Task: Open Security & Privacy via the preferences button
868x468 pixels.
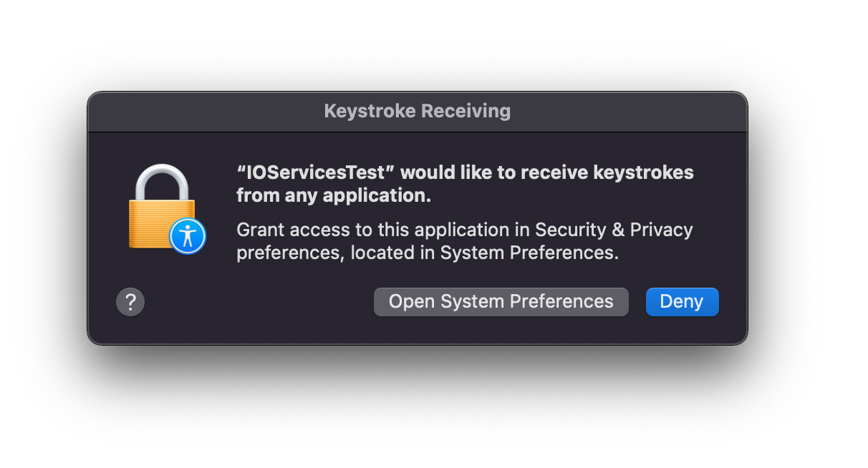Action: point(501,301)
